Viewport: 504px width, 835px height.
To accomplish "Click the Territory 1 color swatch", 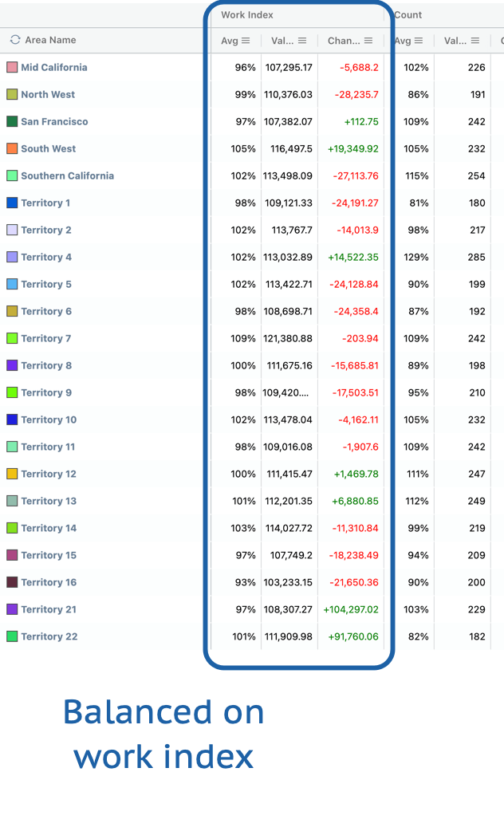I will coord(12,203).
